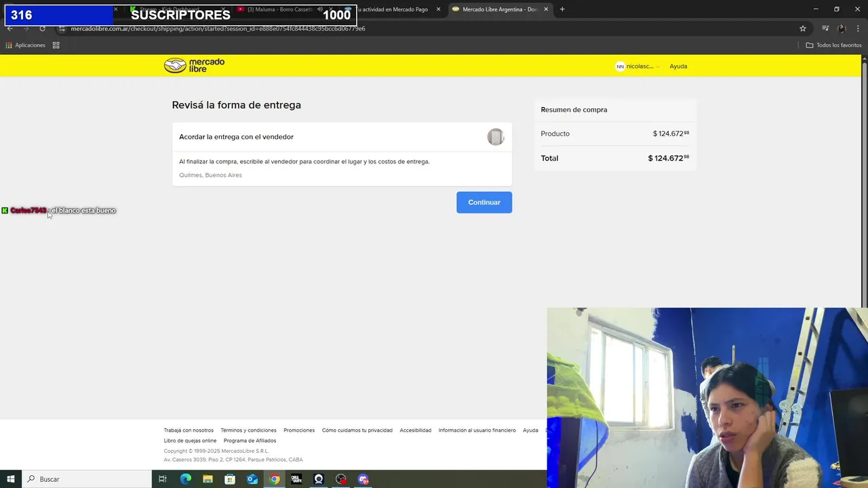The image size is (868, 488).
Task: Select the Mercado Libre Argentina tab
Action: click(x=500, y=9)
